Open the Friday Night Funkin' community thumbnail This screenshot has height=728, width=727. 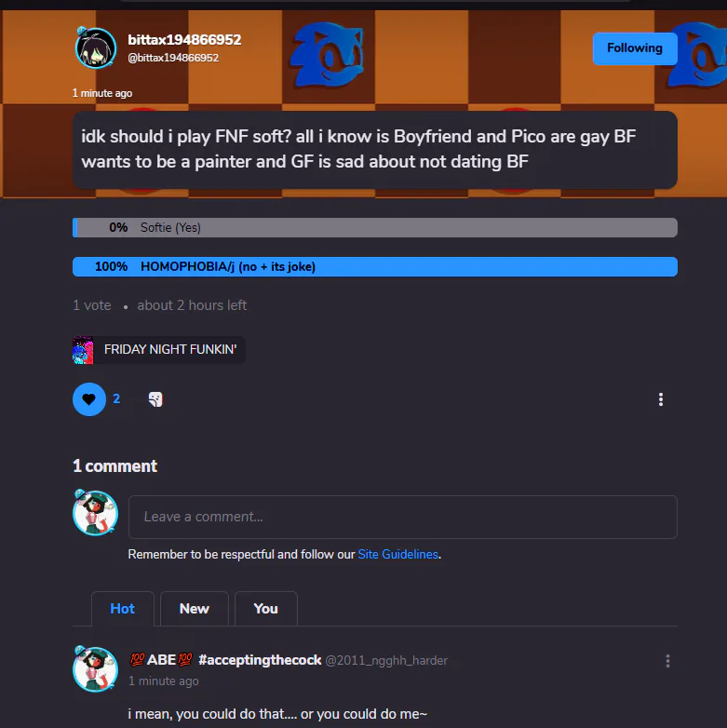click(x=83, y=350)
